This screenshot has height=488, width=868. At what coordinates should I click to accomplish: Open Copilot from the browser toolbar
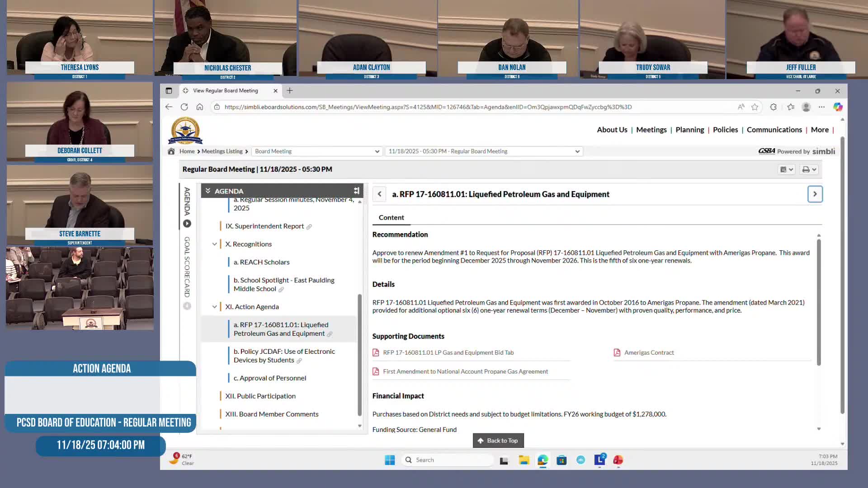click(x=838, y=107)
